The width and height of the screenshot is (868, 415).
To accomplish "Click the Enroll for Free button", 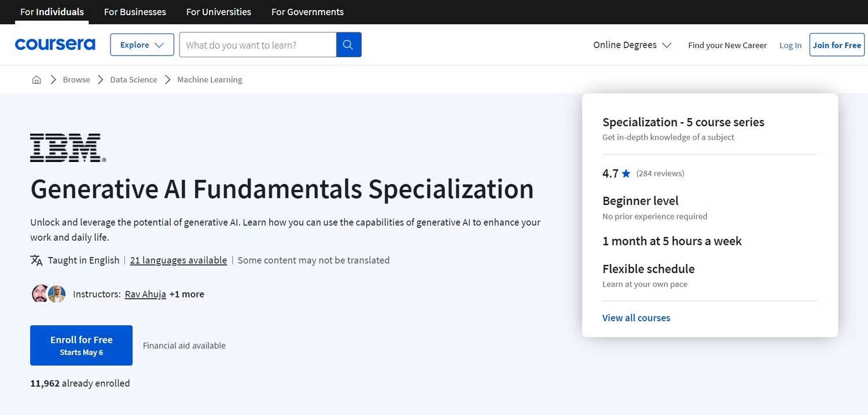I will point(82,346).
